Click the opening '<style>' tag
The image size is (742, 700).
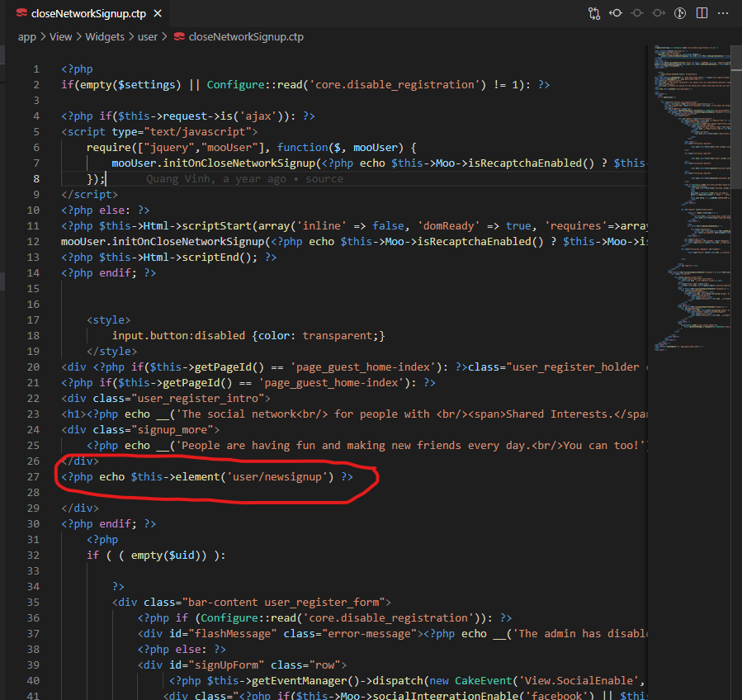tap(108, 320)
